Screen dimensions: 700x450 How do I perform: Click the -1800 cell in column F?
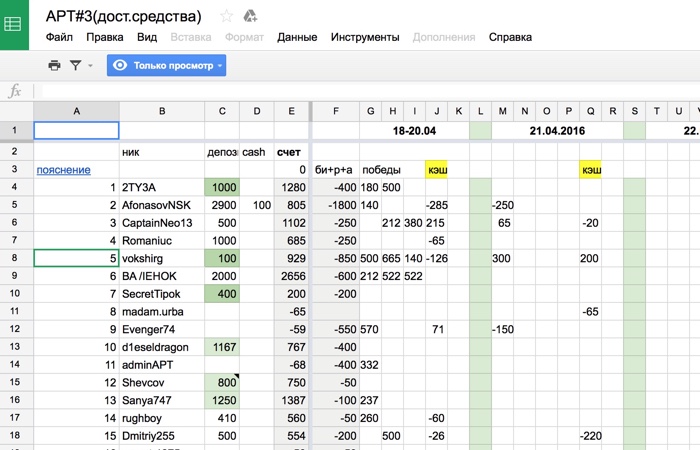click(x=336, y=205)
